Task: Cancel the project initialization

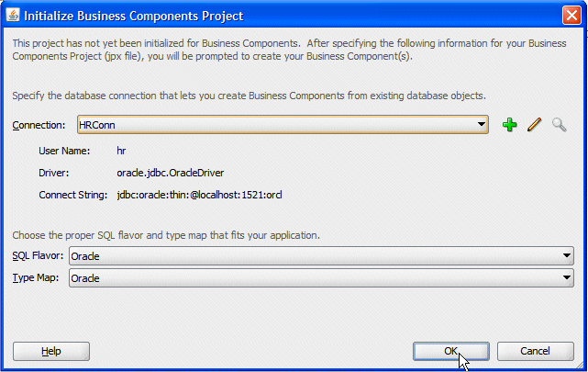Action: pos(535,351)
